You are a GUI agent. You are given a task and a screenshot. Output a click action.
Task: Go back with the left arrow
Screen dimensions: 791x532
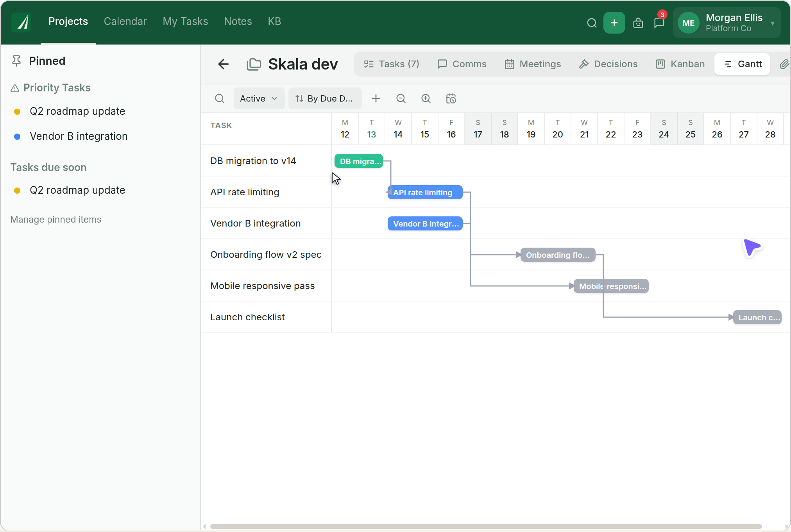pyautogui.click(x=223, y=64)
